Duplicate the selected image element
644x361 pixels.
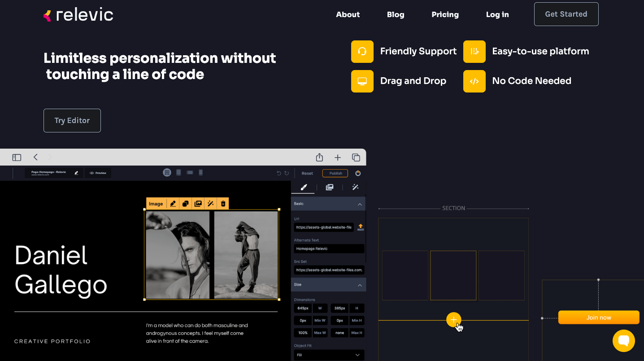tap(185, 203)
